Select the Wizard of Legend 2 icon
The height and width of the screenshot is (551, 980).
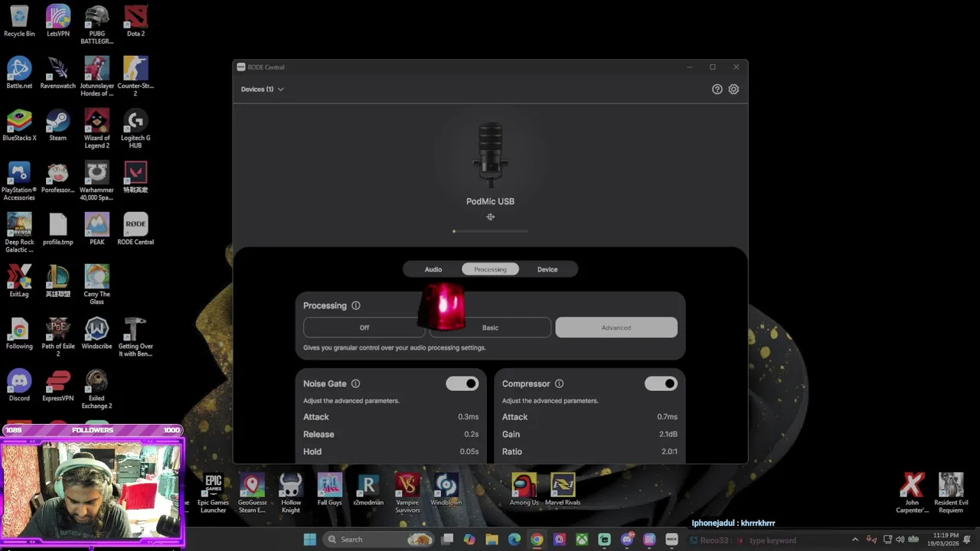pos(96,129)
